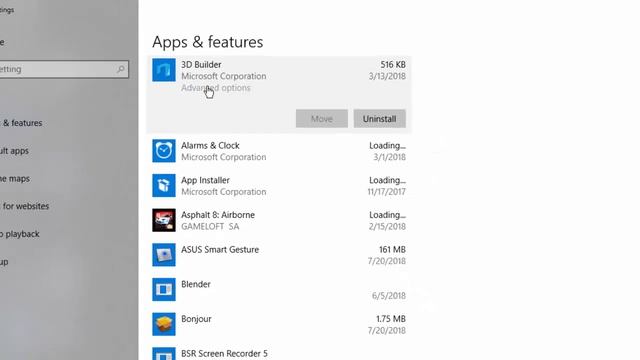The image size is (640, 360).
Task: Click the Bonjour app icon
Action: (x=164, y=324)
